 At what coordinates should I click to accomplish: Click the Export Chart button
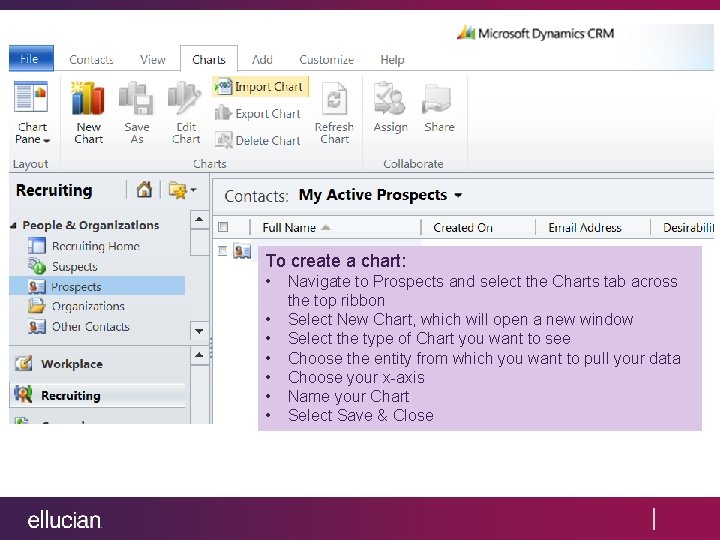(x=258, y=113)
